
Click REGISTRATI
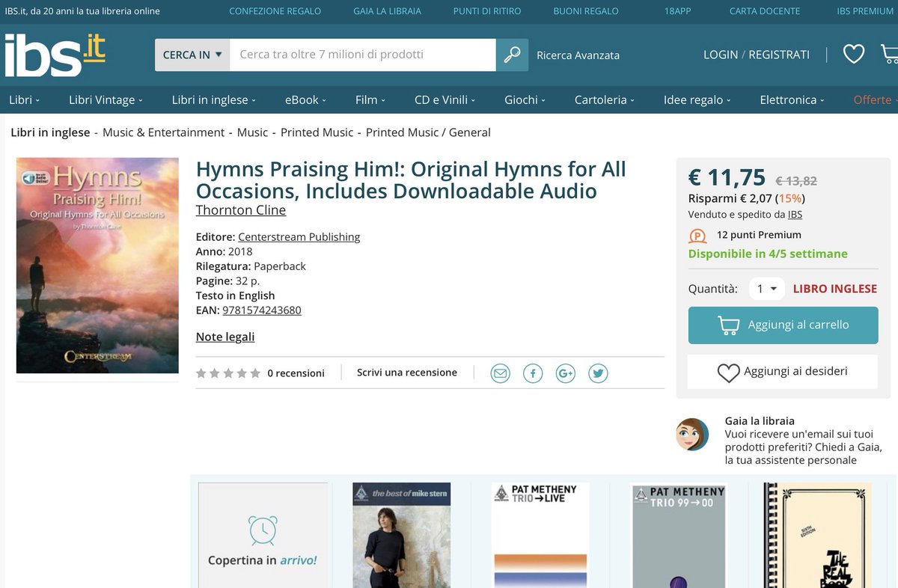pos(779,55)
